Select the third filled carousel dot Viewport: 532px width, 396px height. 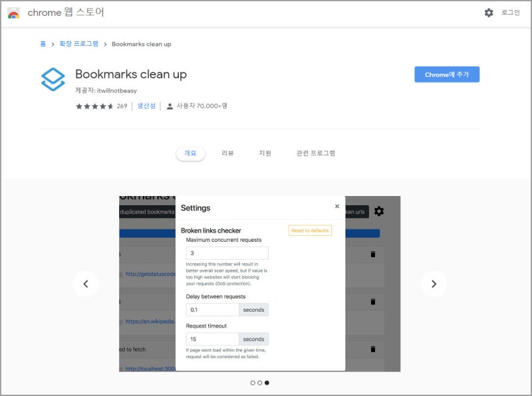(x=267, y=383)
